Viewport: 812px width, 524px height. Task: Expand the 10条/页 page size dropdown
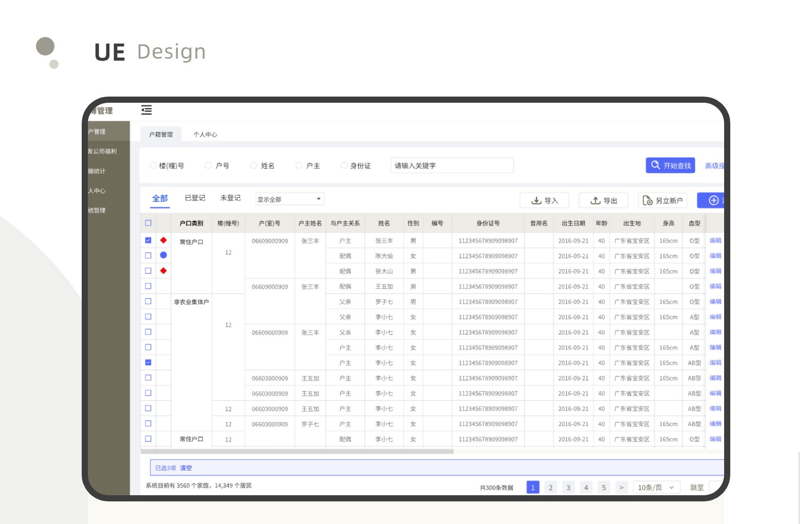(656, 488)
